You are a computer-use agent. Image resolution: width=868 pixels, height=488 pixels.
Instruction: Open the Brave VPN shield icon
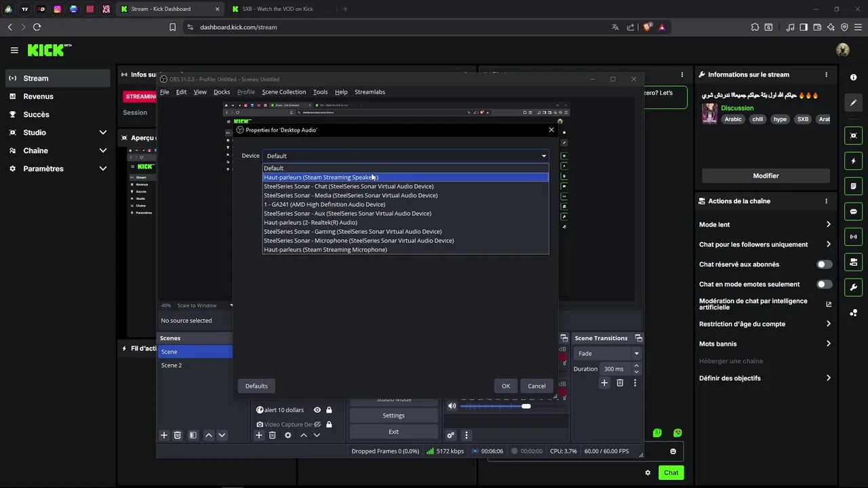tap(844, 27)
